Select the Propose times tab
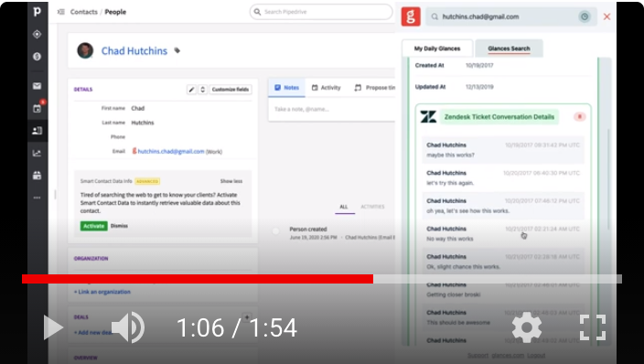The width and height of the screenshot is (644, 364). [x=374, y=88]
